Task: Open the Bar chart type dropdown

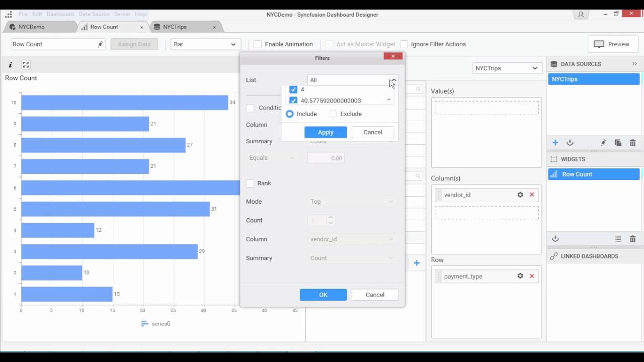Action: pyautogui.click(x=206, y=44)
